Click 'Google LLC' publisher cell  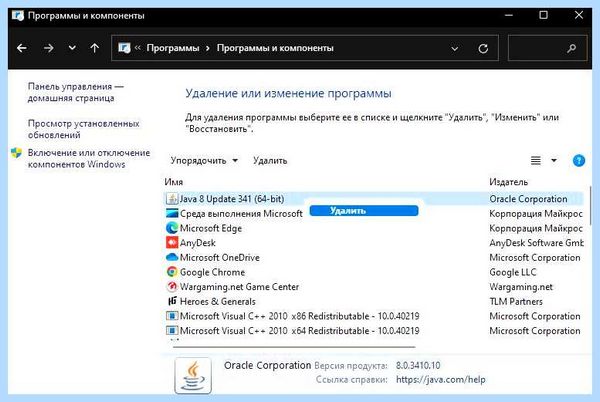point(513,272)
